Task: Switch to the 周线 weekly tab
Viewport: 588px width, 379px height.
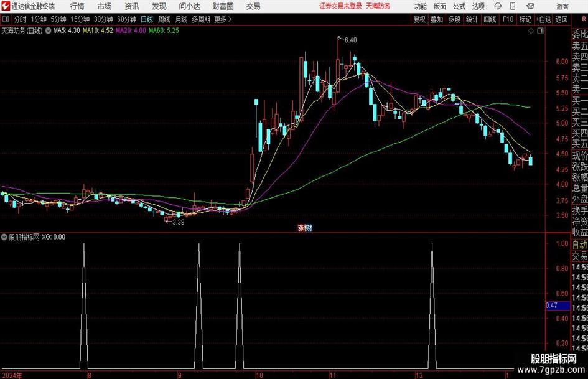Action: (x=164, y=19)
